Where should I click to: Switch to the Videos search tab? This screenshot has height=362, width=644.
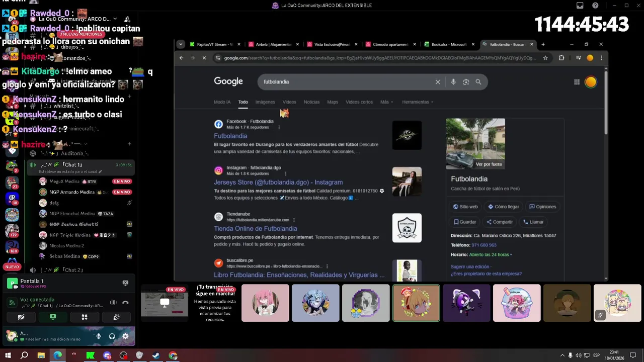[289, 102]
